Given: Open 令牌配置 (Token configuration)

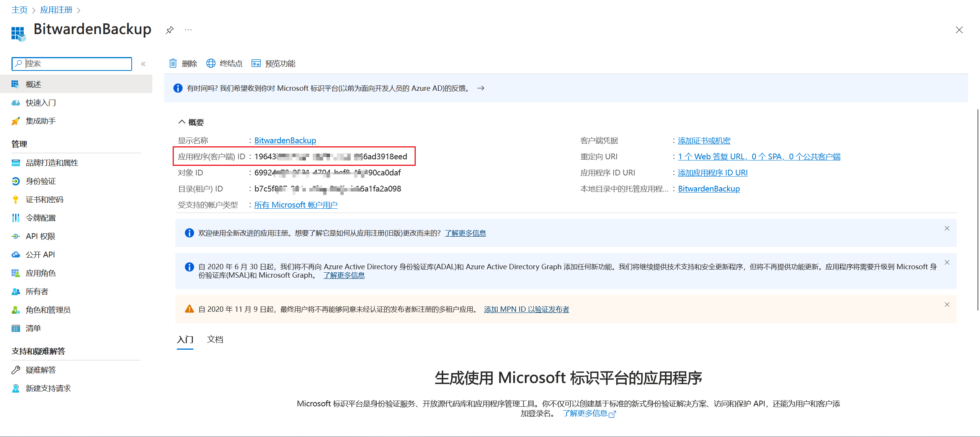Looking at the screenshot, I should coord(41,218).
